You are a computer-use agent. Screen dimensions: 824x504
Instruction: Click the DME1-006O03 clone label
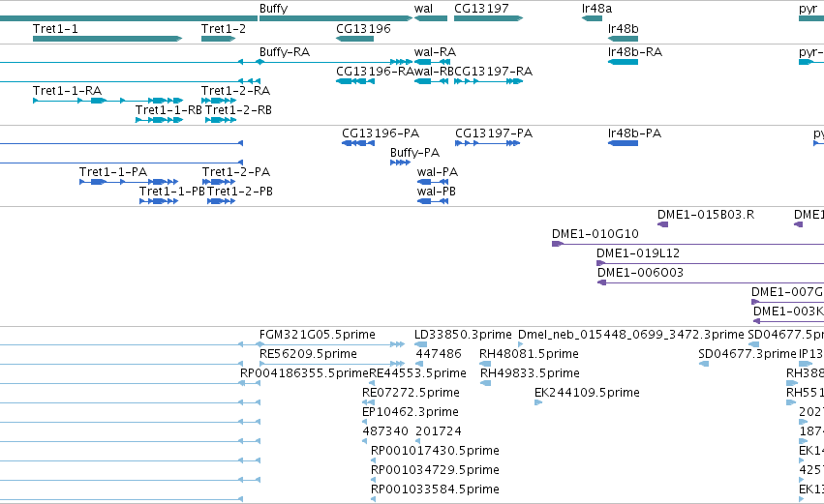pyautogui.click(x=641, y=273)
